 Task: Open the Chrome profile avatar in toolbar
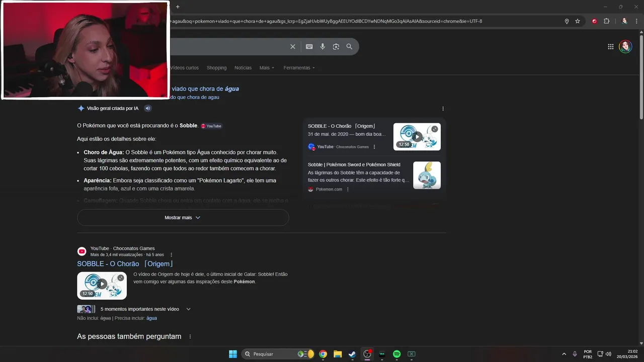(624, 21)
